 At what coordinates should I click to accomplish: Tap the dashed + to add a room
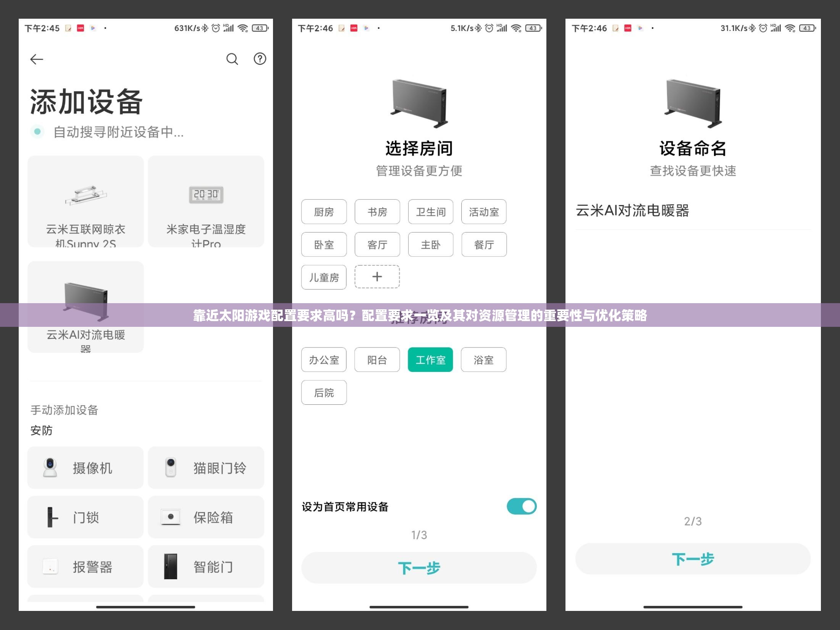pyautogui.click(x=377, y=277)
